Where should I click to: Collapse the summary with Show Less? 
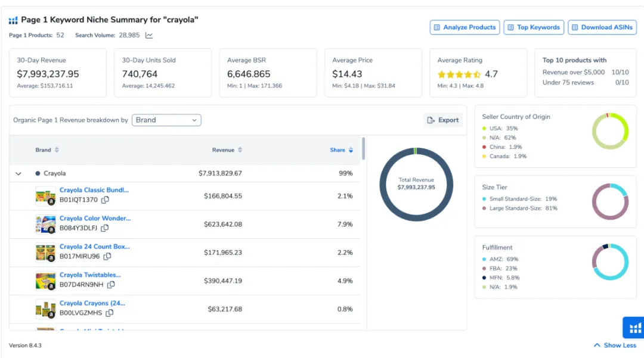tap(615, 345)
